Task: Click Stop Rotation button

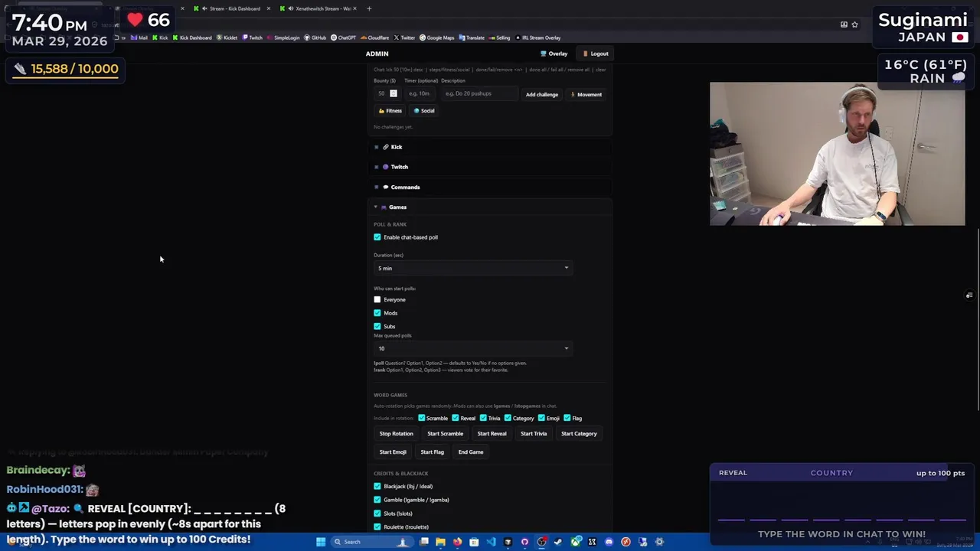Action: point(396,434)
